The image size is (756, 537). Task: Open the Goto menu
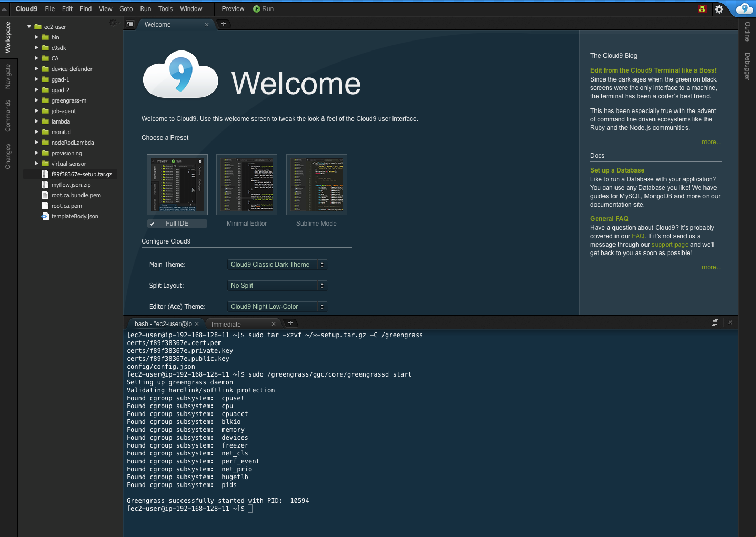(x=126, y=9)
